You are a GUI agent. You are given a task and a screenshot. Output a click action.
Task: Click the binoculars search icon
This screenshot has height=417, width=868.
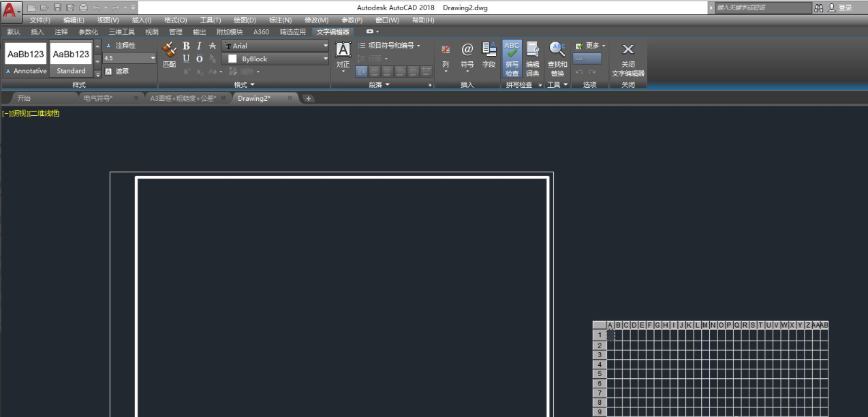(818, 7)
